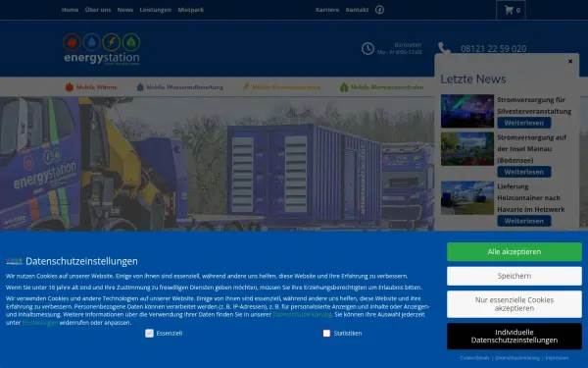Viewport: 588px width, 368px height.
Task: Click the phone handset icon
Action: tap(444, 48)
